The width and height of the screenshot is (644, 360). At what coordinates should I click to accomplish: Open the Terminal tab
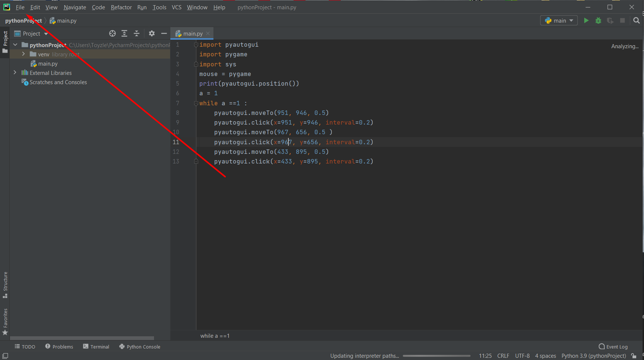pyautogui.click(x=96, y=347)
